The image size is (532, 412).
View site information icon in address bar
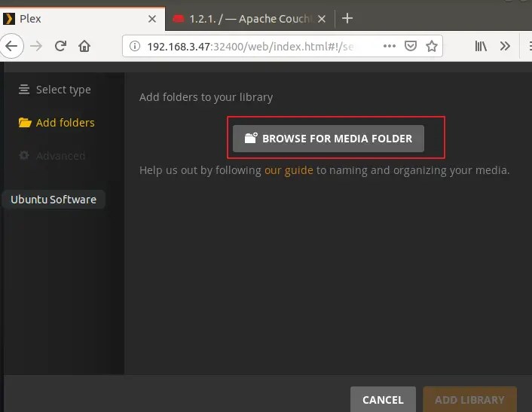135,46
